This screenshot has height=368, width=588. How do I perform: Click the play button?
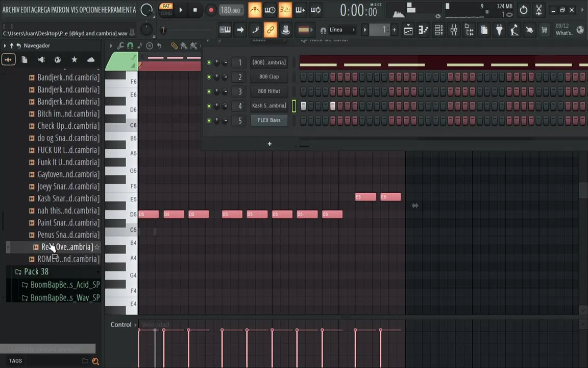[181, 10]
